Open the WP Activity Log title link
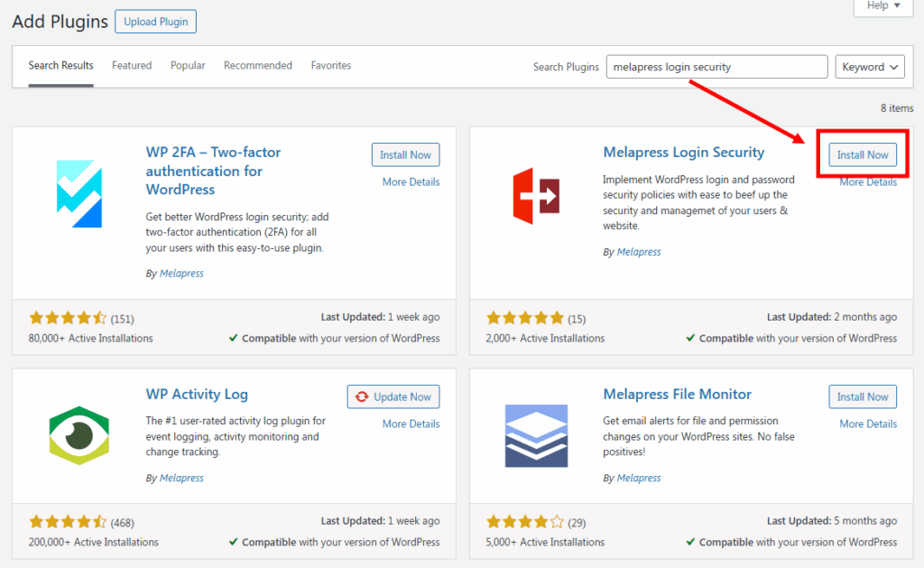The image size is (924, 568). 197,394
